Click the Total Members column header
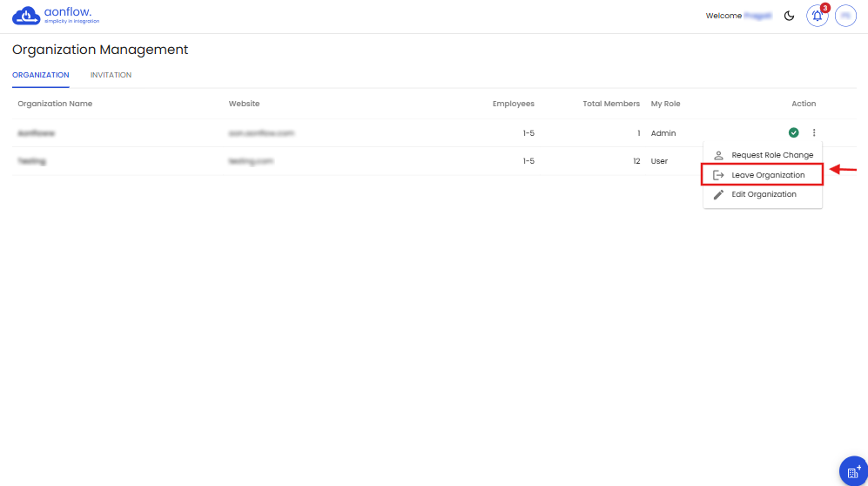868x486 pixels. [611, 104]
